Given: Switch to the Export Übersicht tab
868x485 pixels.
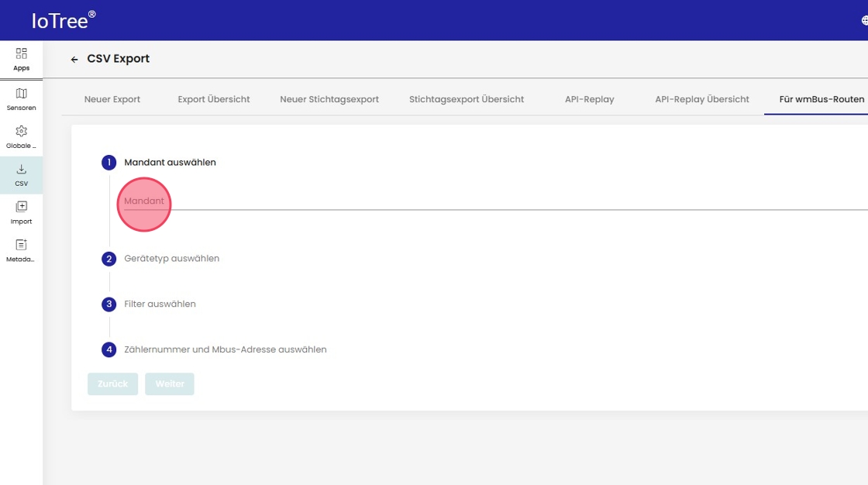Looking at the screenshot, I should click(214, 99).
